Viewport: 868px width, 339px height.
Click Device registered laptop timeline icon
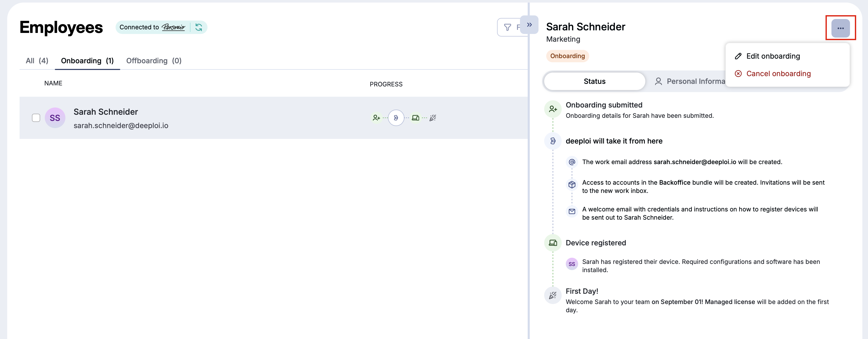click(x=553, y=243)
